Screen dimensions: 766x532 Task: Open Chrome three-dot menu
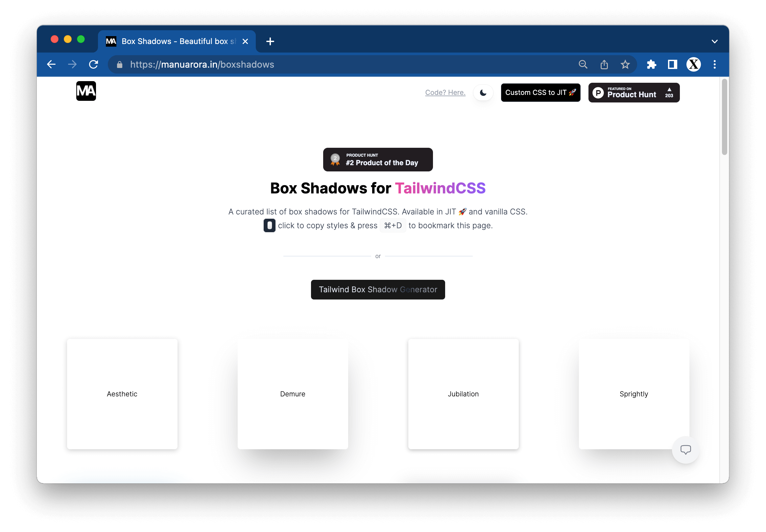click(x=714, y=64)
